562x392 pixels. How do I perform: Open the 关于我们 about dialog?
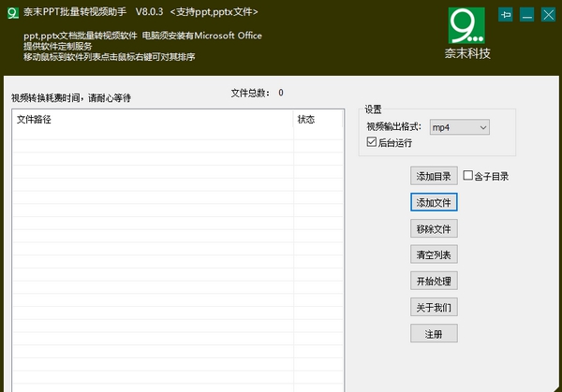coord(434,308)
